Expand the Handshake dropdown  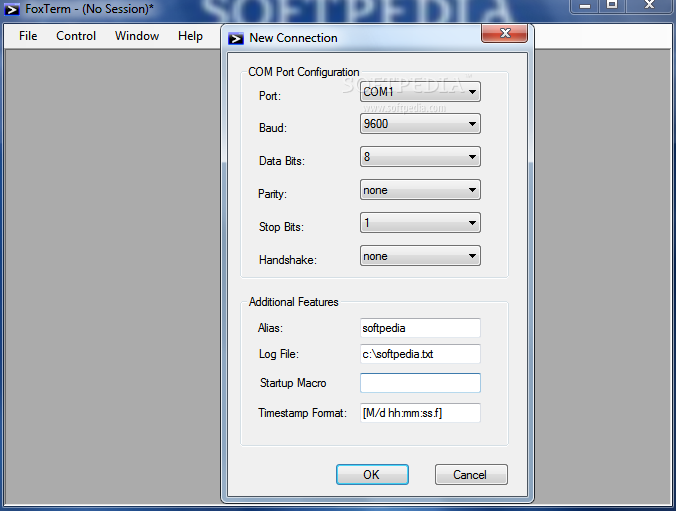pos(420,256)
